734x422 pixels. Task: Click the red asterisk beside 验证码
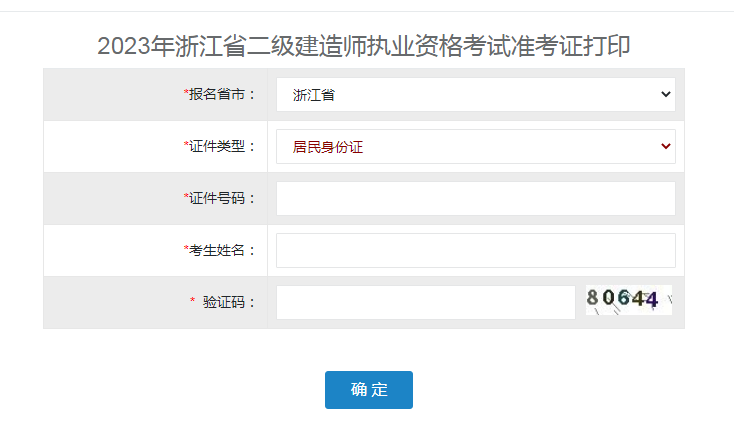pyautogui.click(x=192, y=300)
